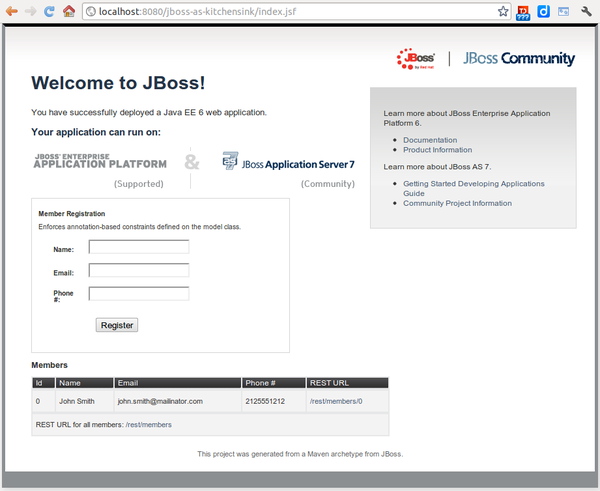600x491 pixels.
Task: Click into the Name input field
Action: (139, 247)
